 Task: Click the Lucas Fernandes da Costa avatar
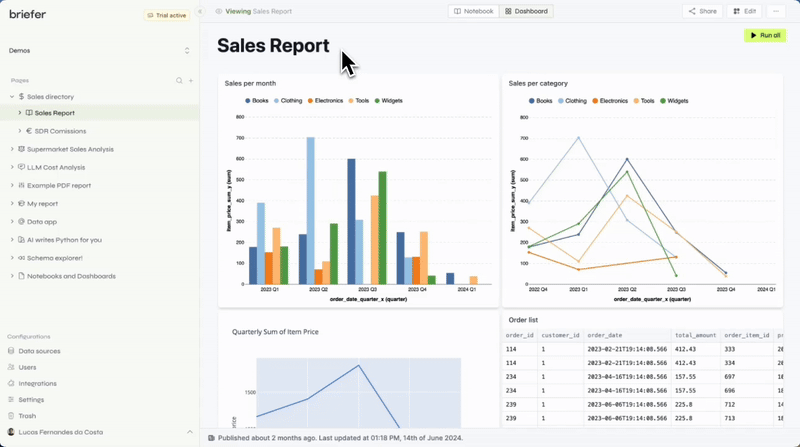pos(11,432)
